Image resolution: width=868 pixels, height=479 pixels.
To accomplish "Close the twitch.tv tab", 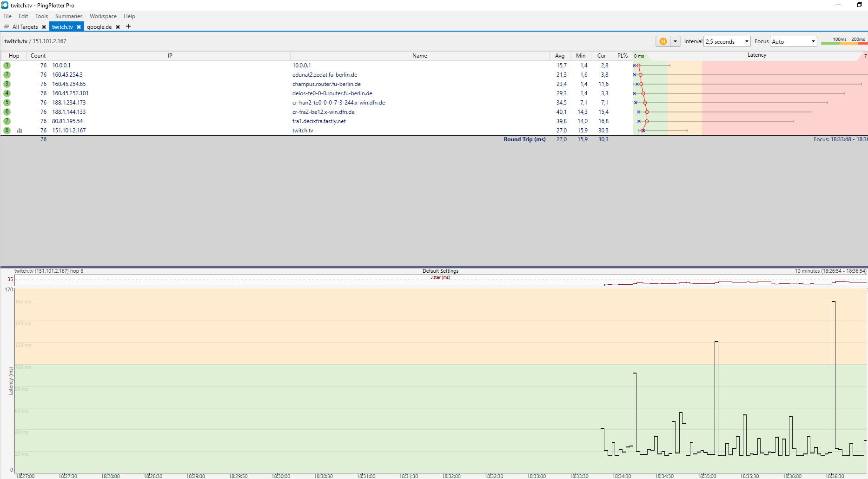I will pyautogui.click(x=79, y=27).
